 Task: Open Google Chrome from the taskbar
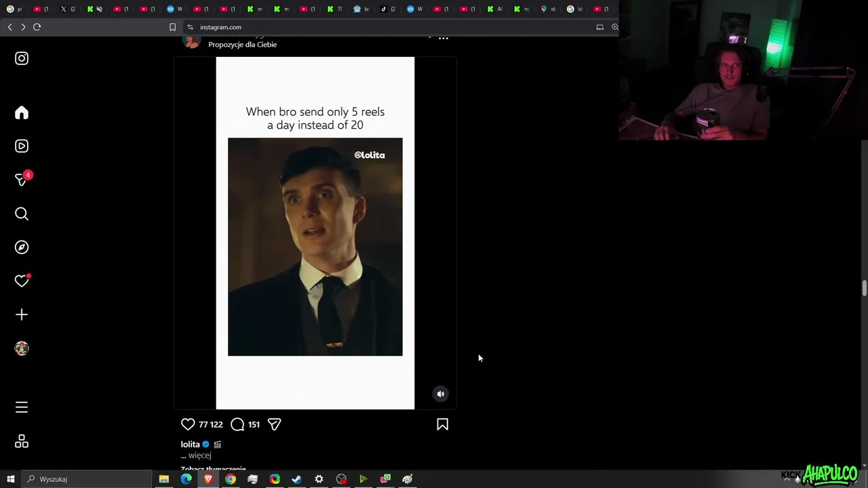231,479
